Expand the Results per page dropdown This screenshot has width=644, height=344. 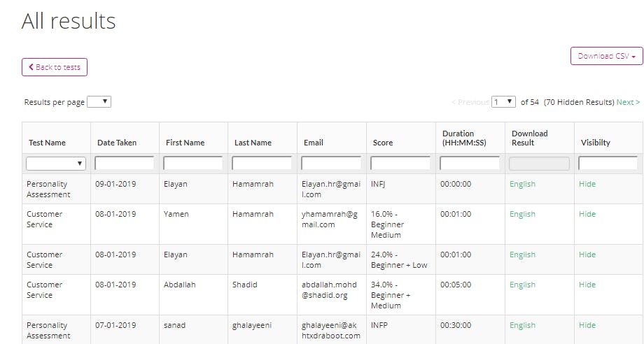click(99, 102)
